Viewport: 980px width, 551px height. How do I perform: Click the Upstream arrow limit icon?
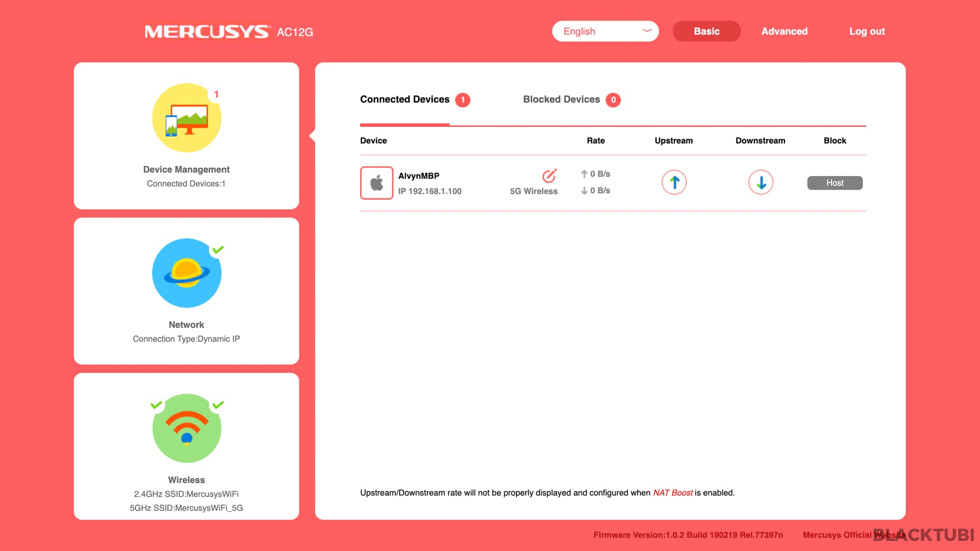674,182
